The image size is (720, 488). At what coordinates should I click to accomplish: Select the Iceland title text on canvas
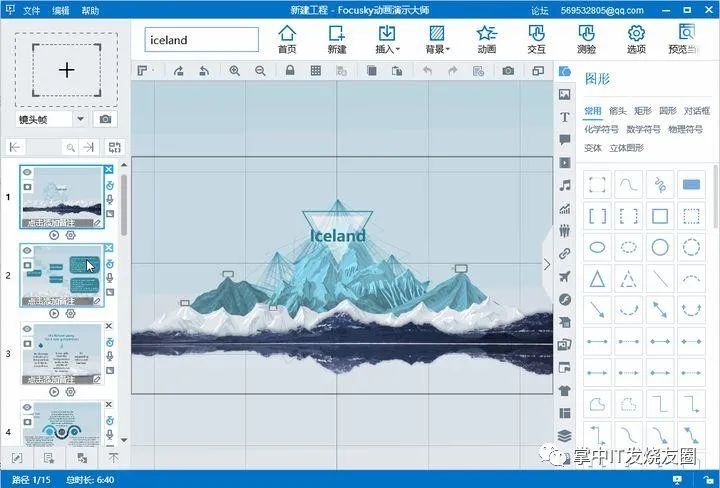tap(338, 236)
